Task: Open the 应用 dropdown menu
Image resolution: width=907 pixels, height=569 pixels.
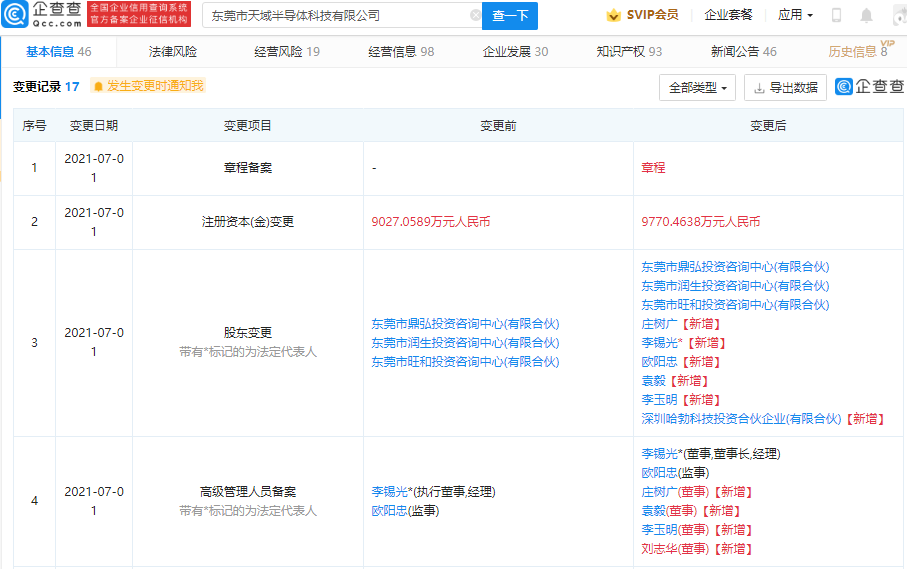Action: 795,15
